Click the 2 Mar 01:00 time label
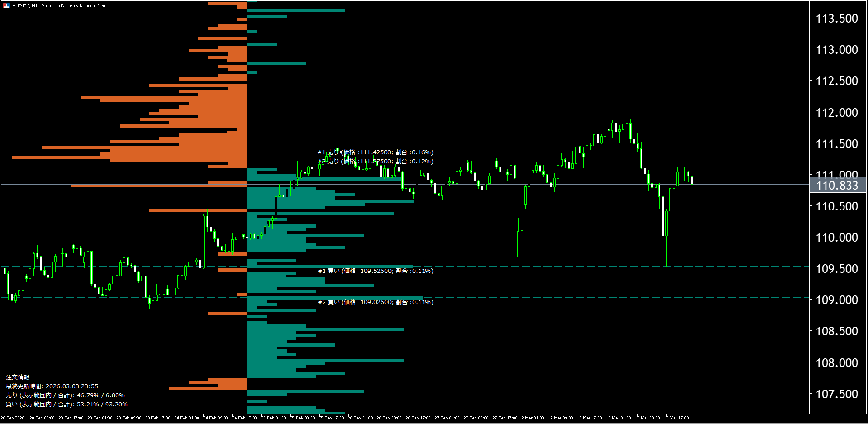Image resolution: width=868 pixels, height=424 pixels. pos(533,418)
